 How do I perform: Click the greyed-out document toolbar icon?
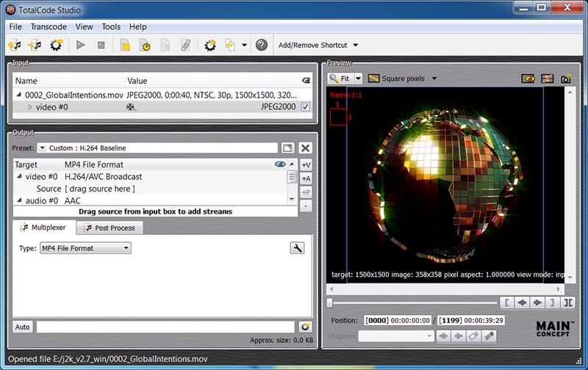(x=165, y=45)
